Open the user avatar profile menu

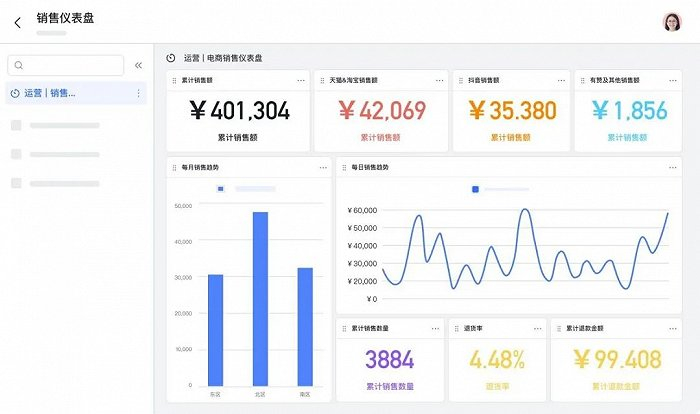[x=672, y=22]
